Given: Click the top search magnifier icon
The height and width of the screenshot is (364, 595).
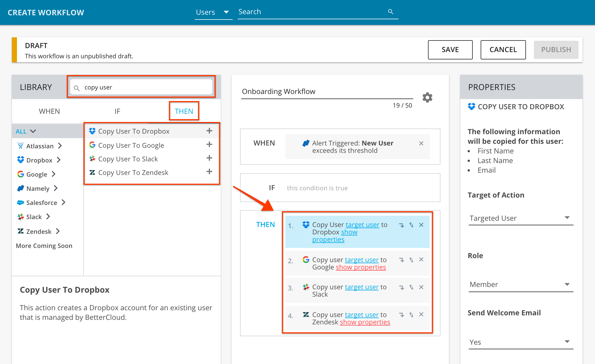Looking at the screenshot, I should pyautogui.click(x=391, y=12).
